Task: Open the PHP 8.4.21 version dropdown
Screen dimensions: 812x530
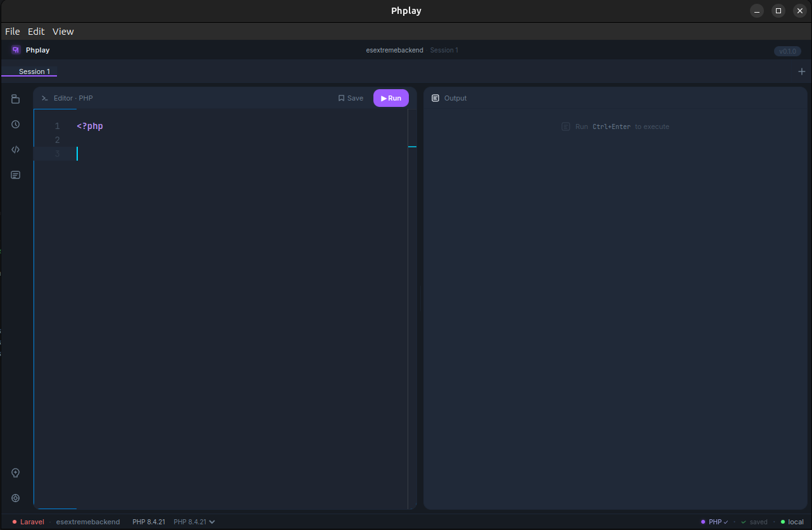Action: point(194,522)
